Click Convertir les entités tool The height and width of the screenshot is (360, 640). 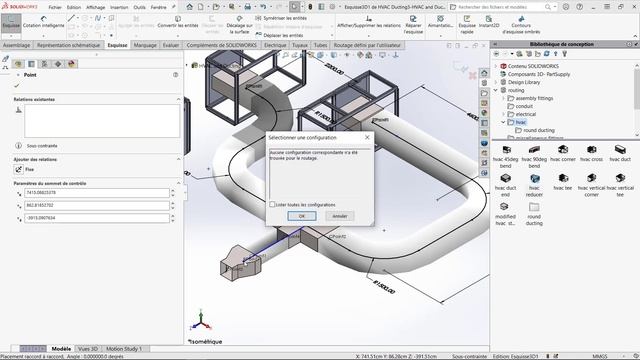(x=178, y=22)
